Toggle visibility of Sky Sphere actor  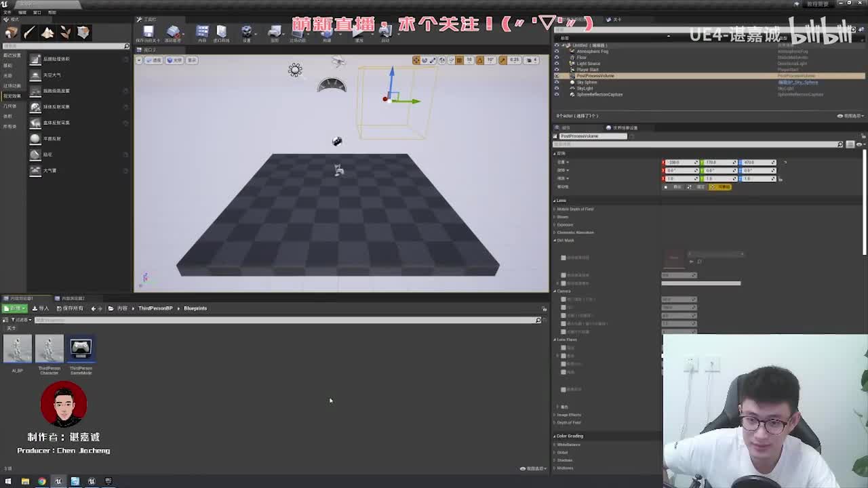tap(557, 82)
